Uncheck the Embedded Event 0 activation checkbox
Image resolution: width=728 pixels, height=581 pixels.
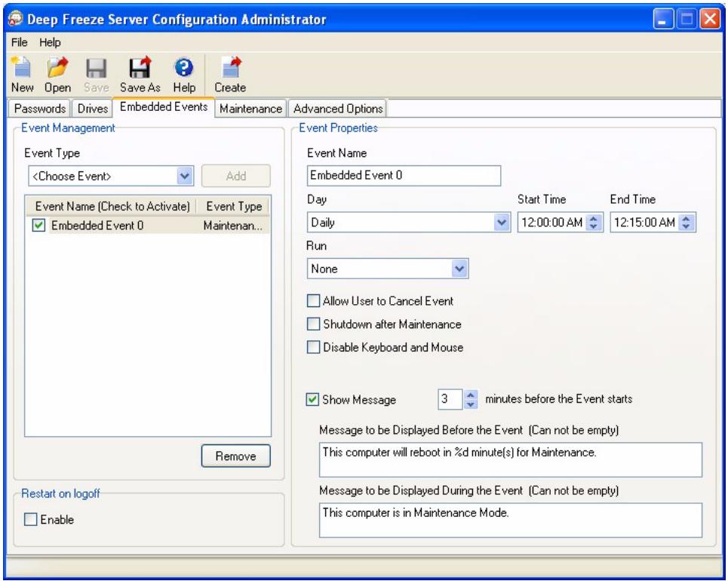coord(38,226)
